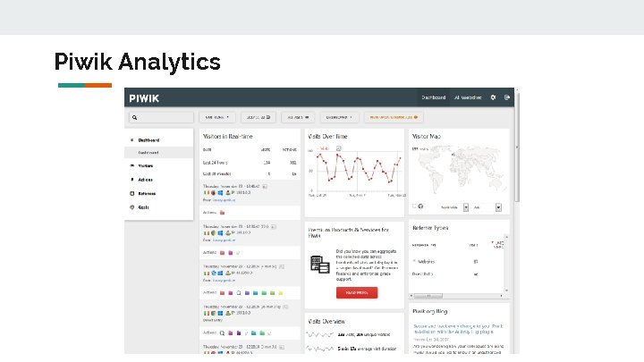The image size is (644, 362).
Task: Click the Websites row in Referrer Types
Action: click(x=456, y=261)
